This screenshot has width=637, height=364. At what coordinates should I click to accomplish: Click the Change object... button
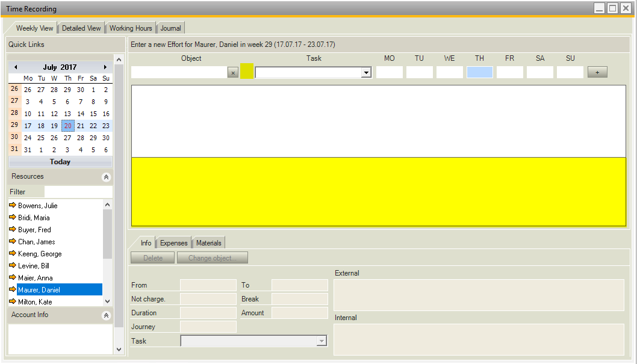point(212,258)
